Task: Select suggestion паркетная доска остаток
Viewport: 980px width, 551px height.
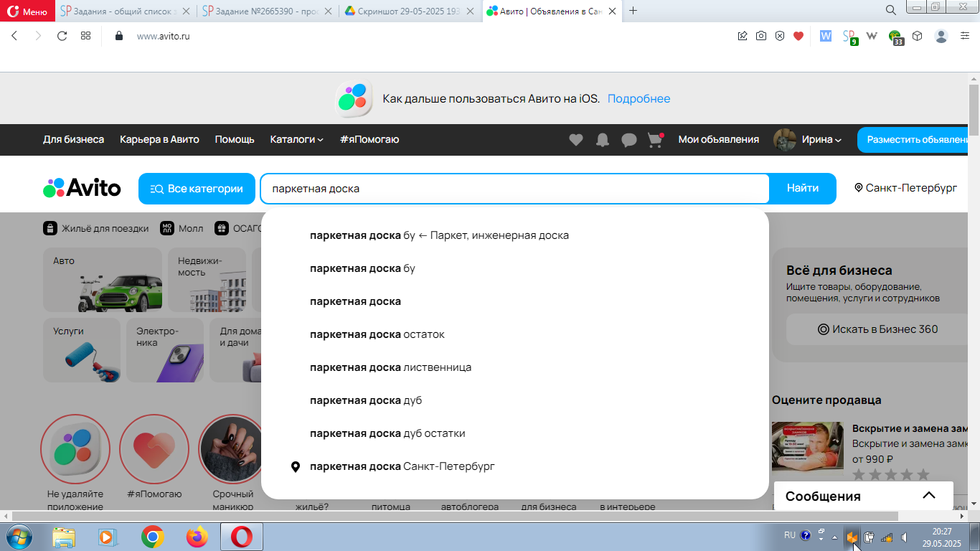Action: [514, 334]
